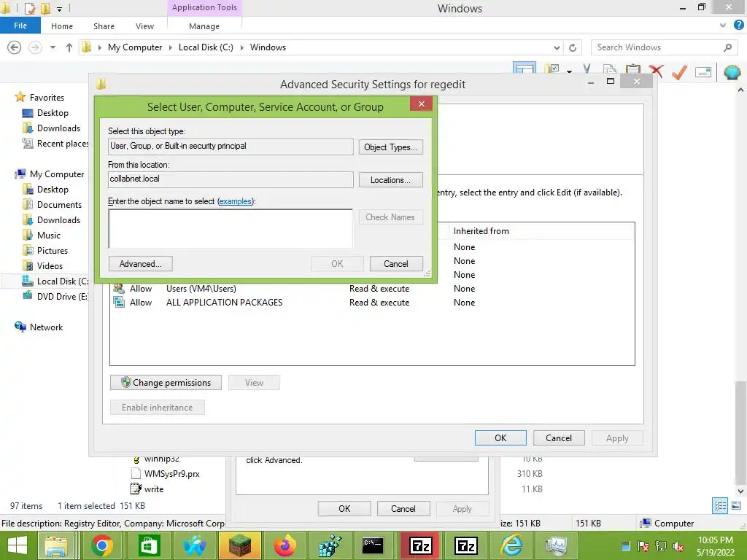747x560 pixels.
Task: Click the red X delete toolbar icon
Action: (656, 71)
